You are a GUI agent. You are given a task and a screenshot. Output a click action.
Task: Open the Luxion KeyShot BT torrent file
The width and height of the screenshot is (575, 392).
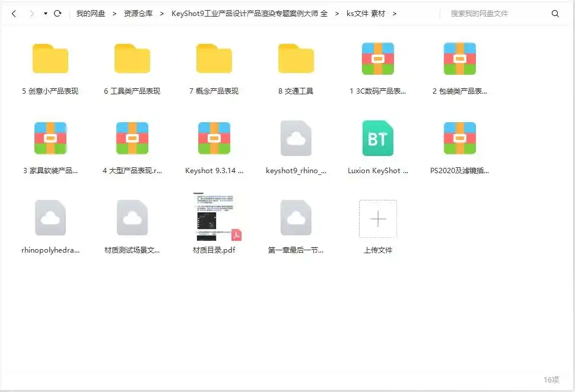click(x=377, y=138)
